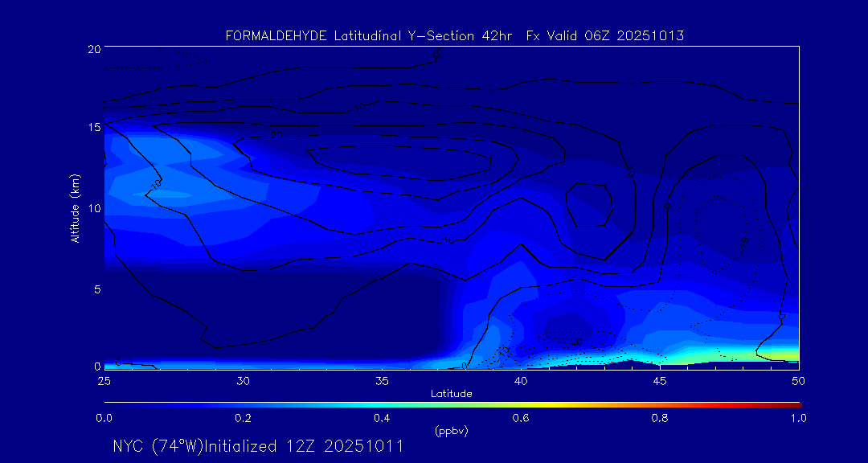The width and height of the screenshot is (868, 463).
Task: Click latitude axis tick label 30
Action: (243, 381)
